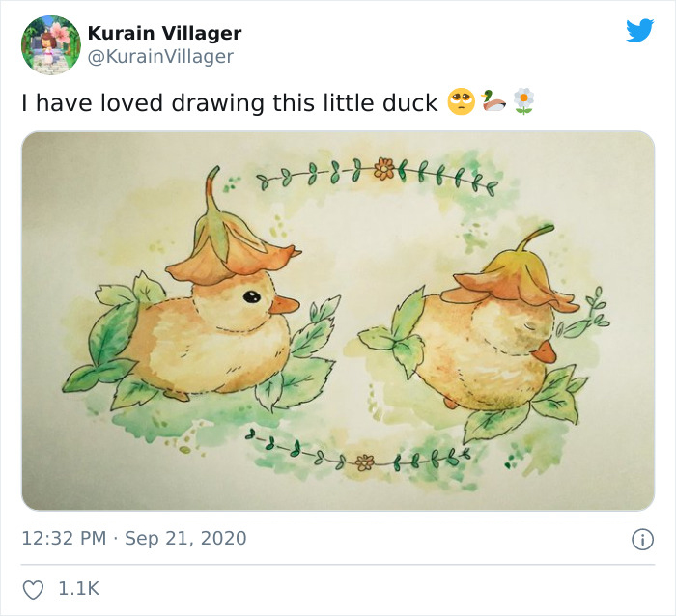Visit the @KurainVillager handle
Screen dimensions: 676x616
click(x=160, y=56)
